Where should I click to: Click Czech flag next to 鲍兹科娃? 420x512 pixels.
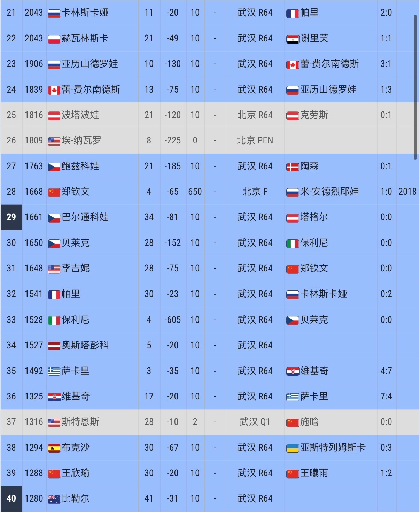[54, 167]
